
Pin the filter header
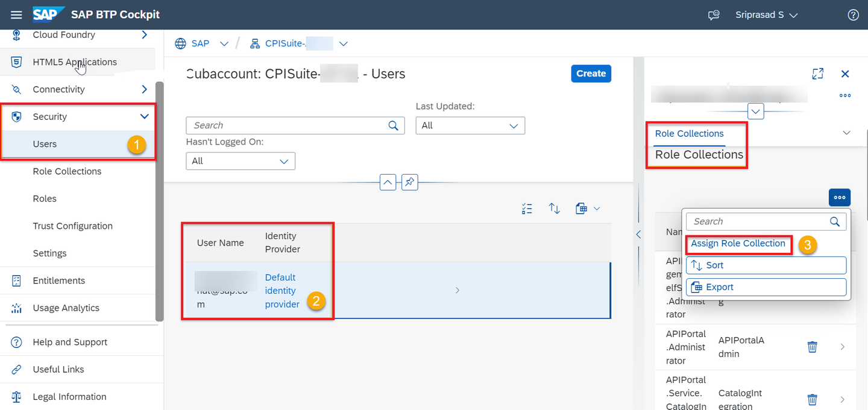410,182
